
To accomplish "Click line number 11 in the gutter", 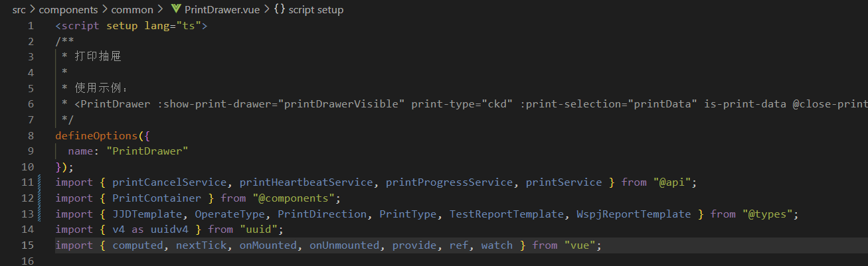I will point(27,182).
